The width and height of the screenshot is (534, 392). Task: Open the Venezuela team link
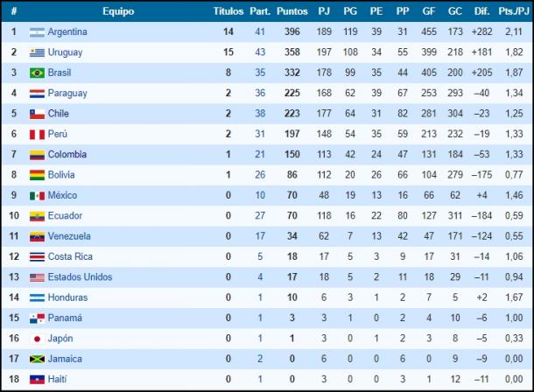[x=69, y=236]
